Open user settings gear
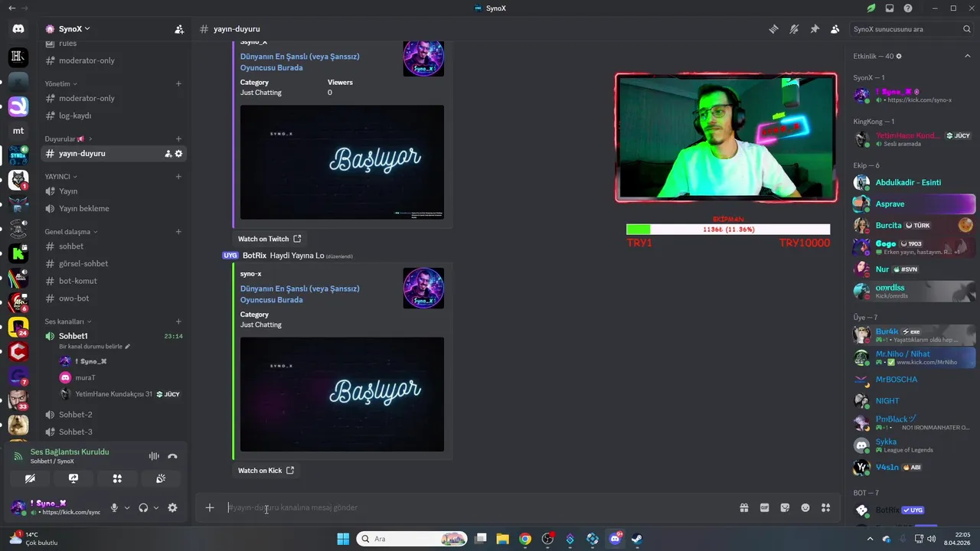This screenshot has height=551, width=980. pos(172,507)
